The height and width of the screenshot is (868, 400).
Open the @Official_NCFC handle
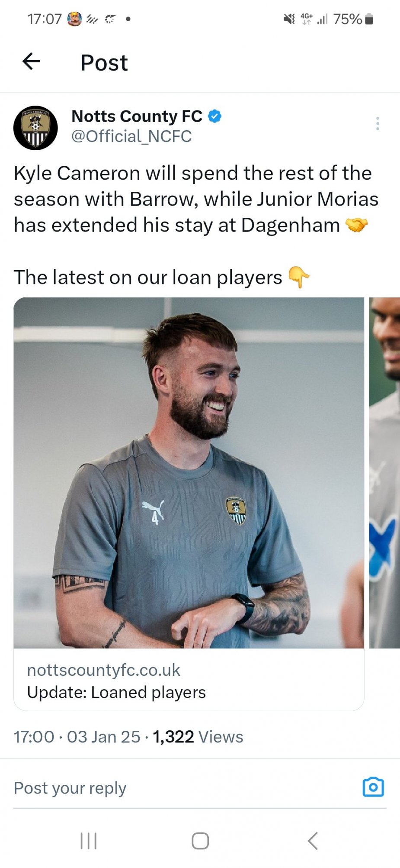click(x=131, y=136)
